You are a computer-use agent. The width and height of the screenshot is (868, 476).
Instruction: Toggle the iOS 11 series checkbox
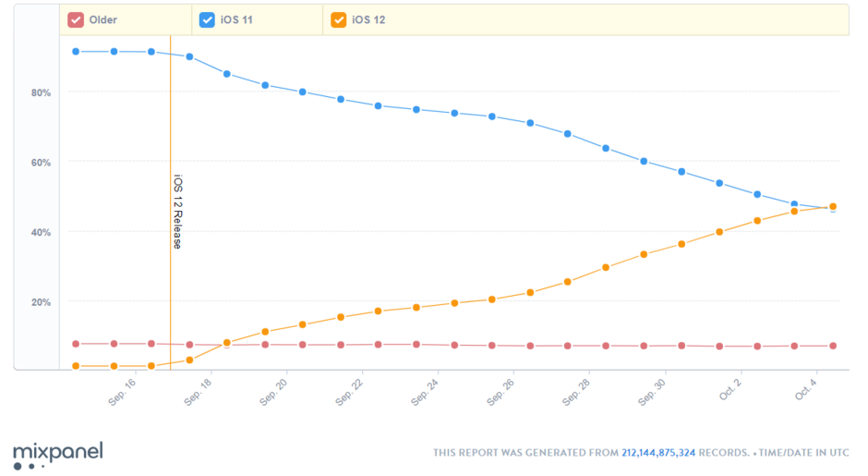[x=208, y=19]
